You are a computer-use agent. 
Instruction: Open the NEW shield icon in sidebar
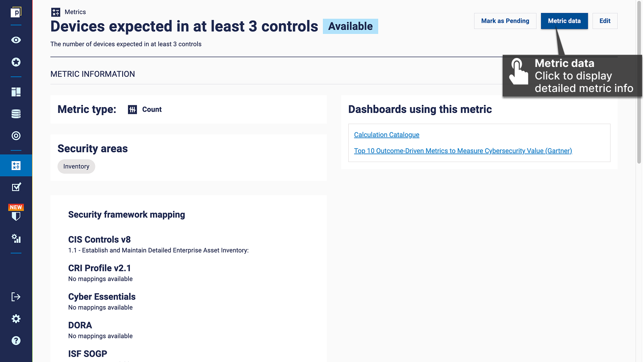point(16,213)
